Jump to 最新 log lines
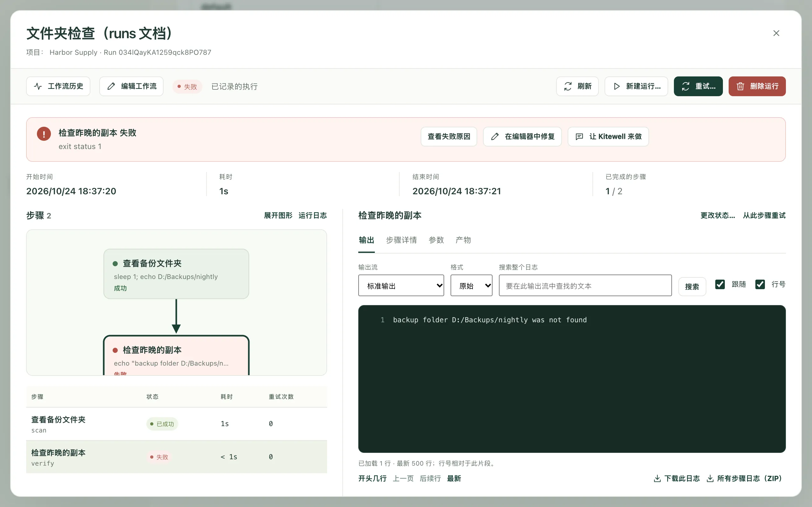Screen dimensions: 812x507 [454, 479]
